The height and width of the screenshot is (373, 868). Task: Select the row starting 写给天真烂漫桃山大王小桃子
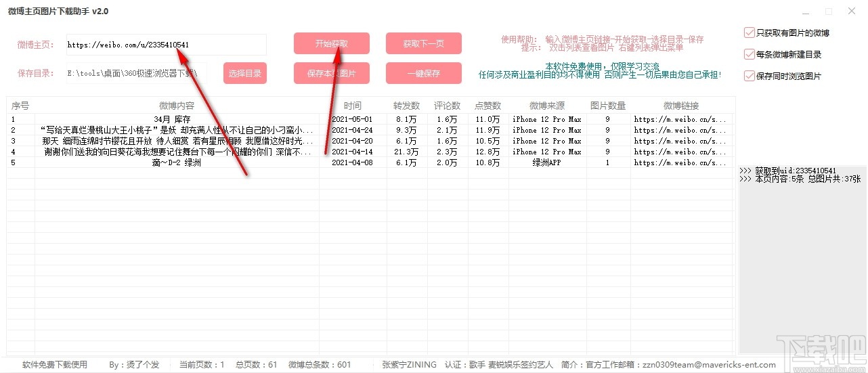(370, 130)
